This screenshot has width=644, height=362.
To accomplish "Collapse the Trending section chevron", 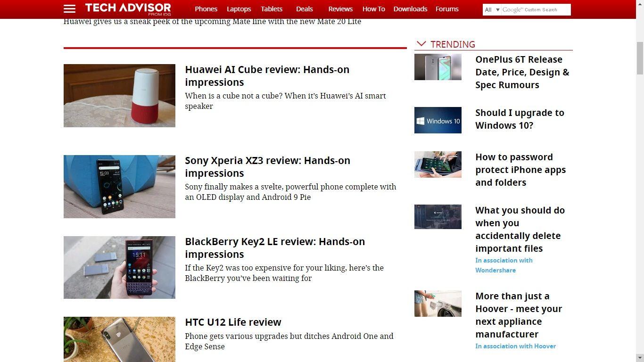I will click(x=421, y=44).
